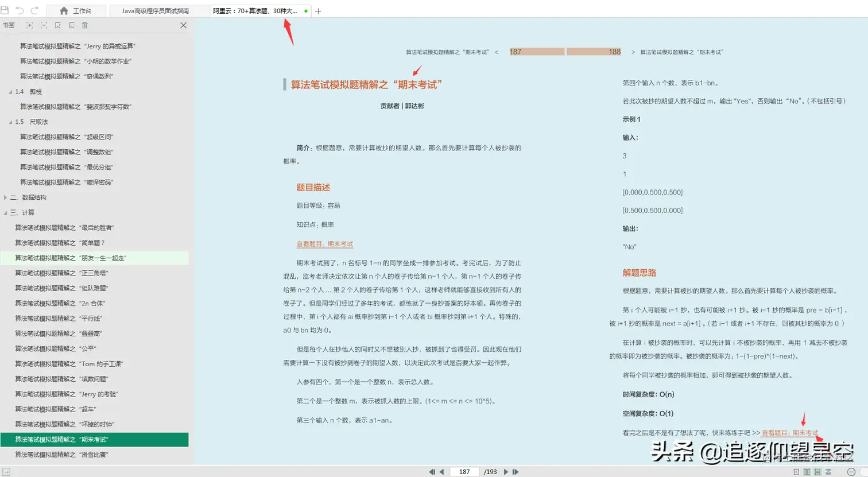The image size is (868, 477).
Task: Delete a bookmark with the trash icon
Action: [84, 25]
